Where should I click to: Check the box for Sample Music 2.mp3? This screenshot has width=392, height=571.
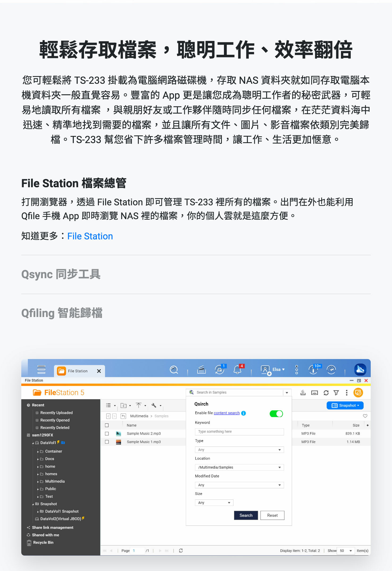click(x=107, y=434)
